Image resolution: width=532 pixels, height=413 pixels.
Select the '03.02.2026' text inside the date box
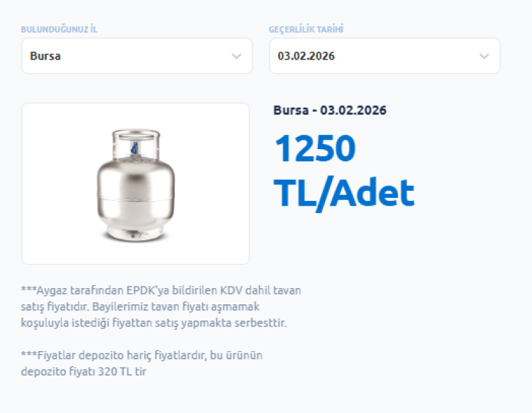click(x=306, y=56)
